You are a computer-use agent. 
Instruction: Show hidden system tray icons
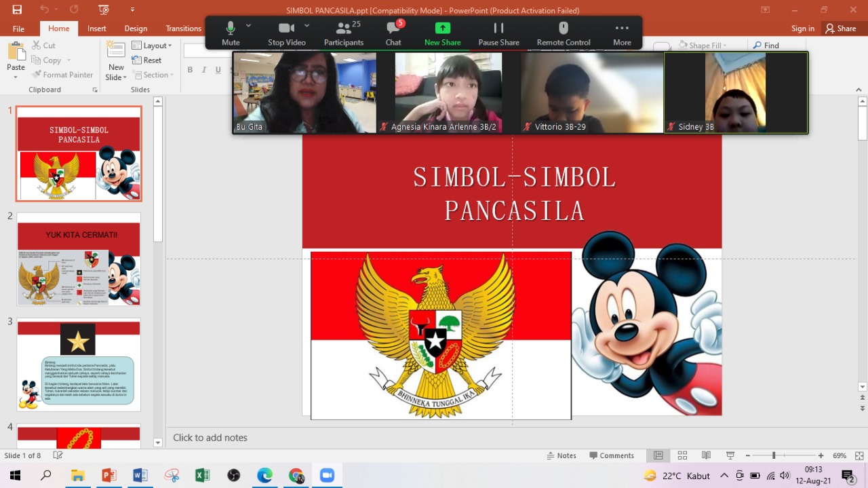click(x=724, y=475)
